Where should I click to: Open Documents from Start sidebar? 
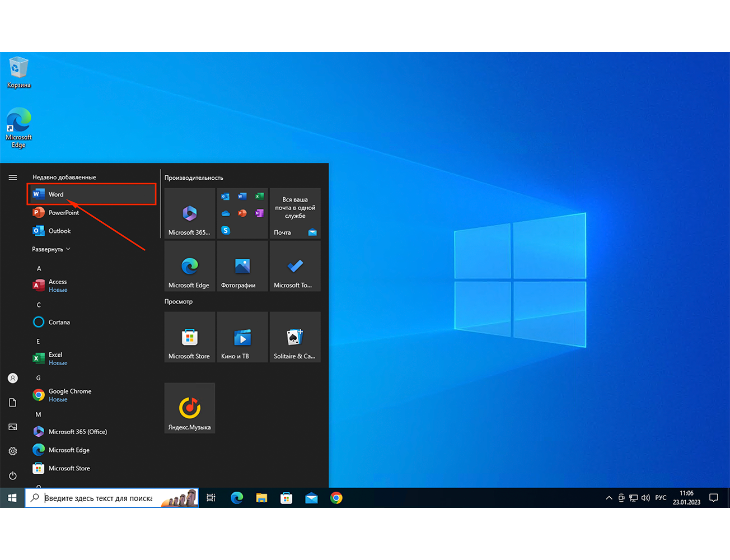(13, 403)
